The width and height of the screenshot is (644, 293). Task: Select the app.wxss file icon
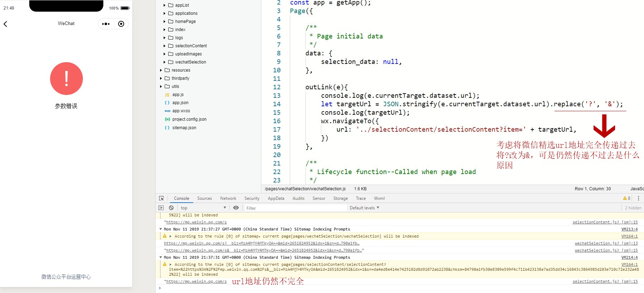[x=167, y=111]
